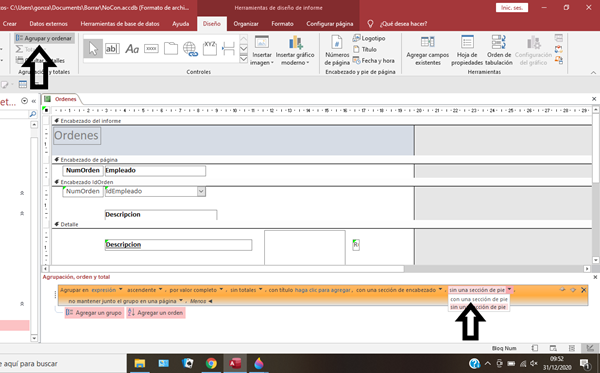Open File Explorer from the taskbar
The height and width of the screenshot is (373, 600).
140,363
